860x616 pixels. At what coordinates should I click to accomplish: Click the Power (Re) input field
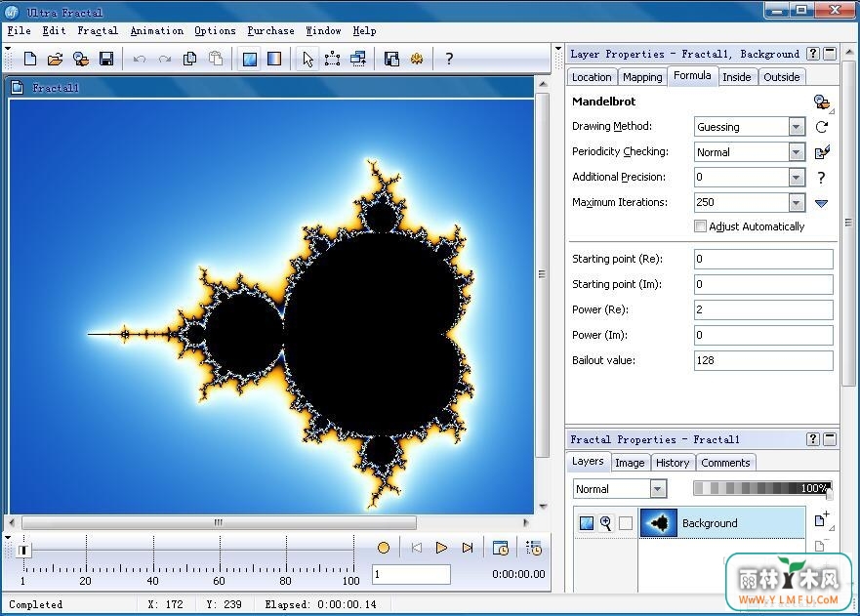click(x=763, y=309)
